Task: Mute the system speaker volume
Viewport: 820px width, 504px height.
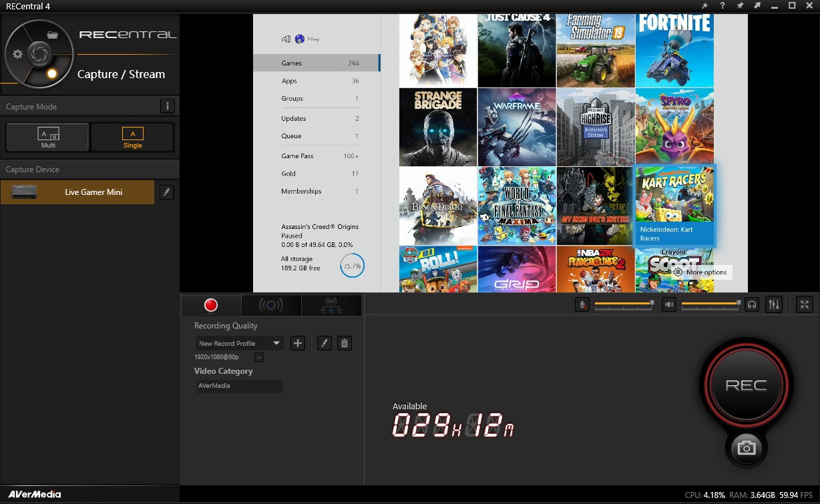Action: pyautogui.click(x=669, y=304)
